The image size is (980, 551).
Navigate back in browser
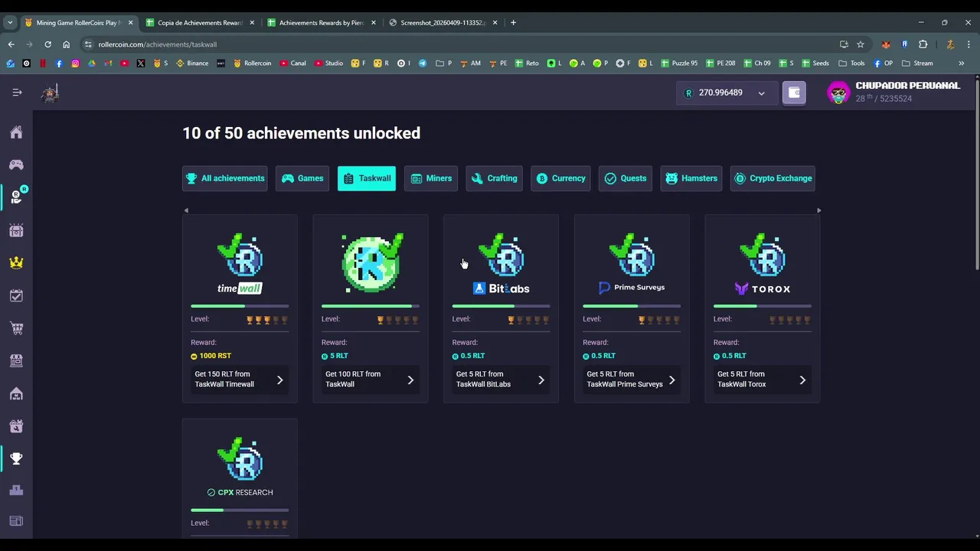click(x=11, y=44)
